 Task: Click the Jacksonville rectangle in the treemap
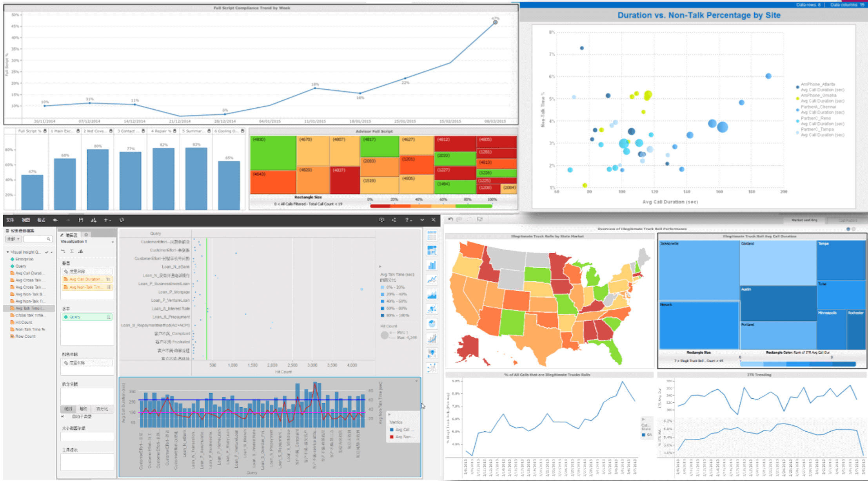tap(699, 270)
